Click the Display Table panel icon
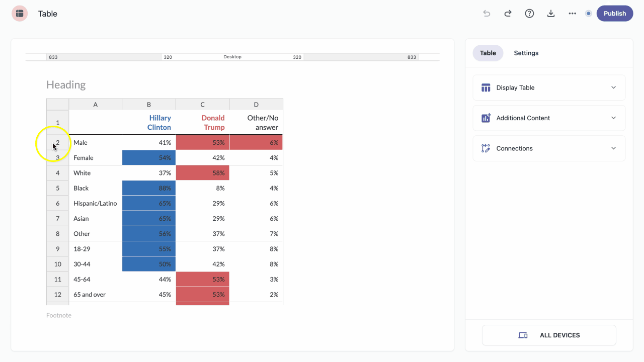The height and width of the screenshot is (362, 644). tap(486, 87)
